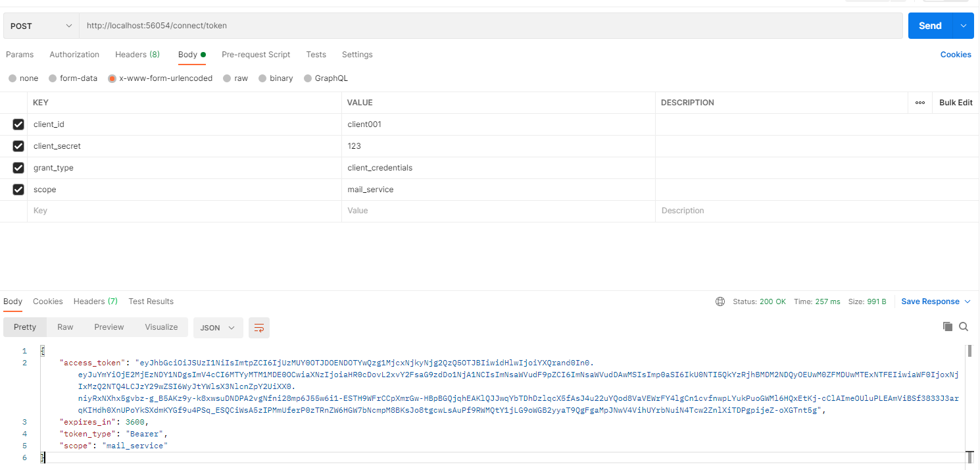
Task: Open the Test Results tab
Action: tap(151, 301)
